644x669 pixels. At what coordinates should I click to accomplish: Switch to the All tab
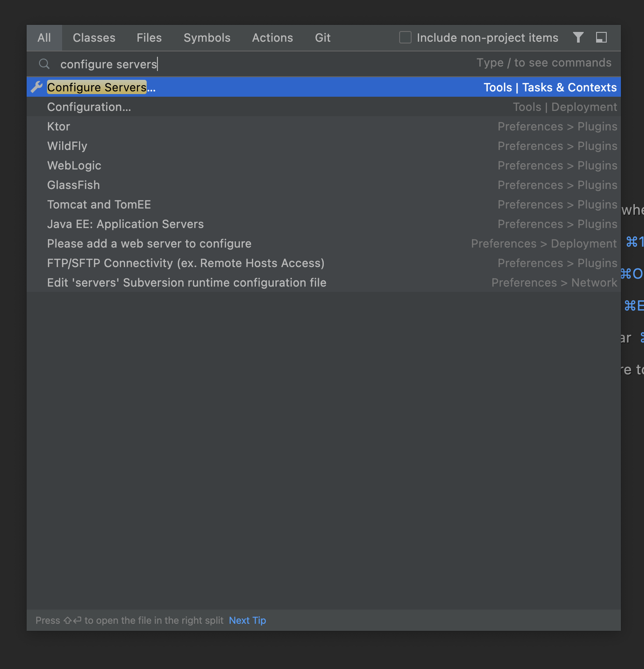click(x=44, y=38)
